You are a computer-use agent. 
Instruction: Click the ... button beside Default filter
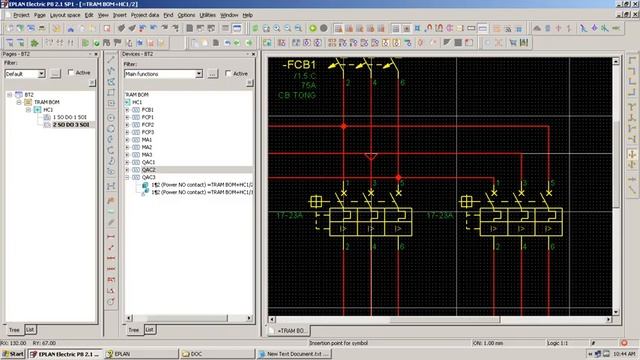55,74
